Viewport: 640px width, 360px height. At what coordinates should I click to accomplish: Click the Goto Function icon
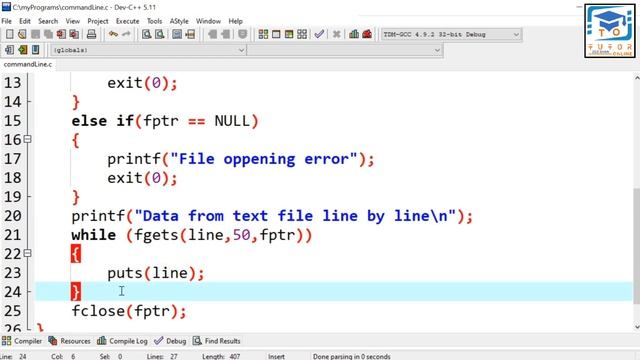177,34
